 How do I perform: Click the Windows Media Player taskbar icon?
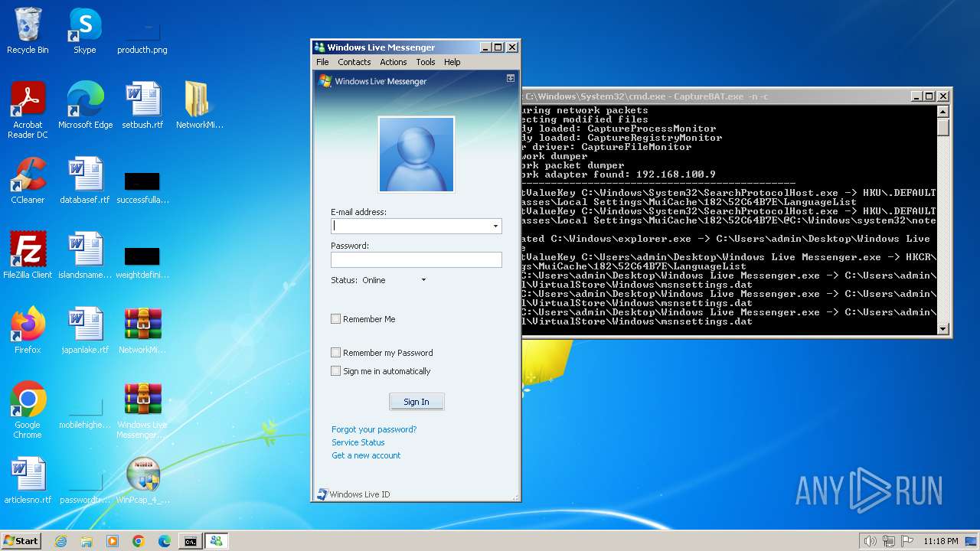(113, 541)
